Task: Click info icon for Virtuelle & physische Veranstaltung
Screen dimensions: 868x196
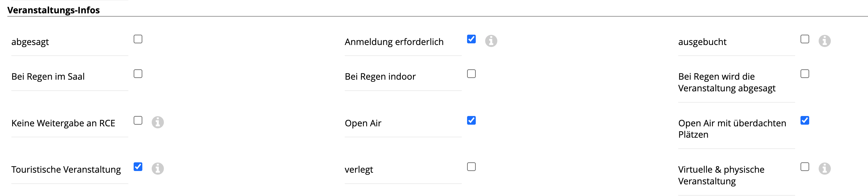Action: (x=824, y=169)
